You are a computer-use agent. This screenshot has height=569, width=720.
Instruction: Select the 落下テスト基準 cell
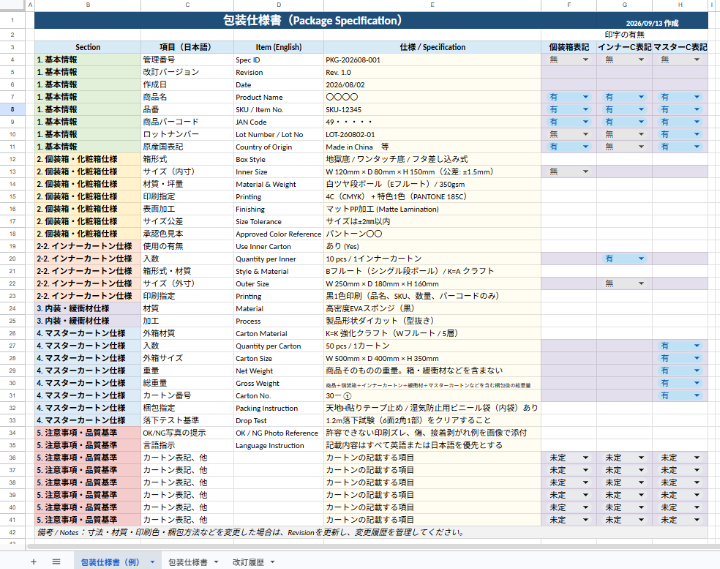pos(187,420)
